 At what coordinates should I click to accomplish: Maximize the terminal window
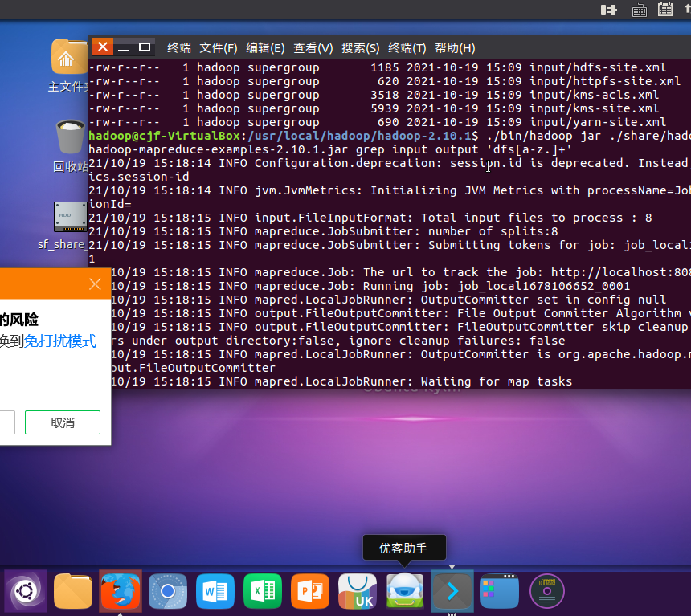click(x=145, y=47)
